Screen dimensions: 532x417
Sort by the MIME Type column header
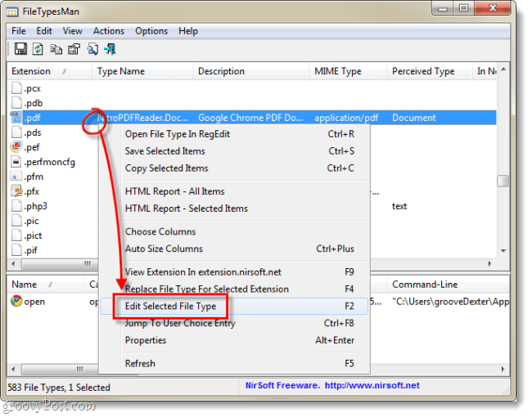349,71
